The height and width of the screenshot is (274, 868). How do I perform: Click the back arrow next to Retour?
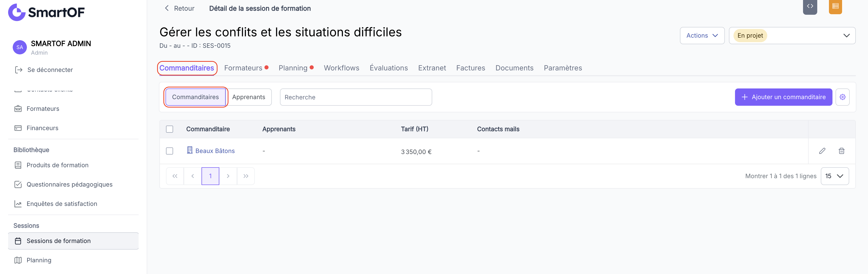[166, 8]
